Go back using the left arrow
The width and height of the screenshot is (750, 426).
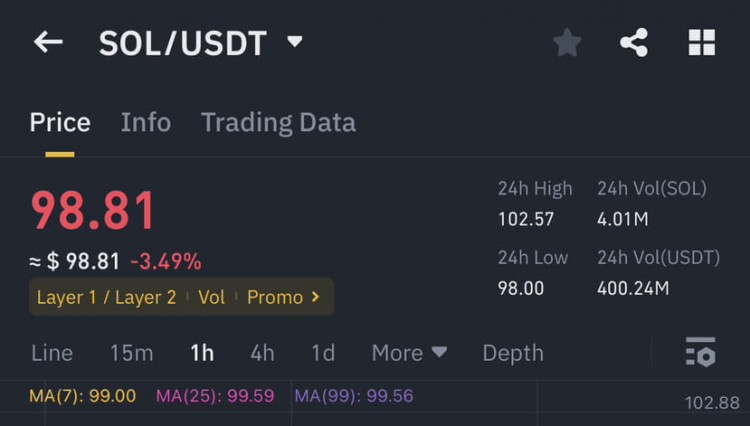click(x=48, y=43)
